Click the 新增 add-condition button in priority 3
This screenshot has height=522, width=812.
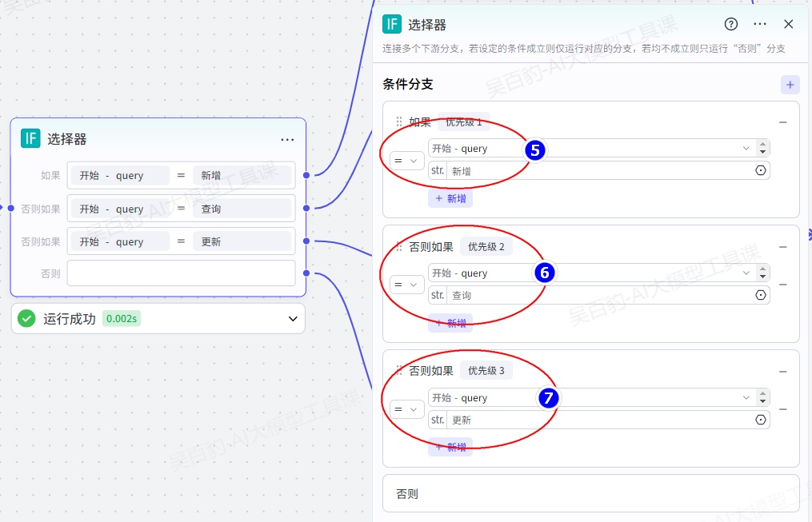pyautogui.click(x=450, y=447)
